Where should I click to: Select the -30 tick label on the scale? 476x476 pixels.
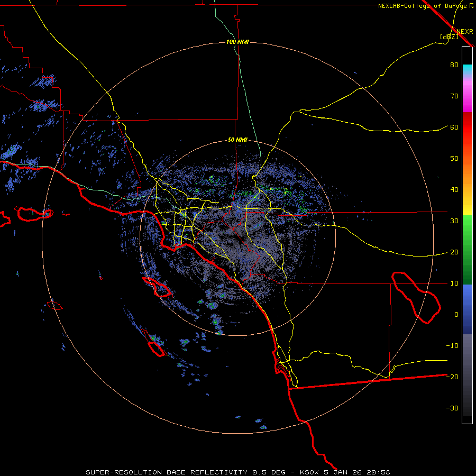[x=452, y=408]
